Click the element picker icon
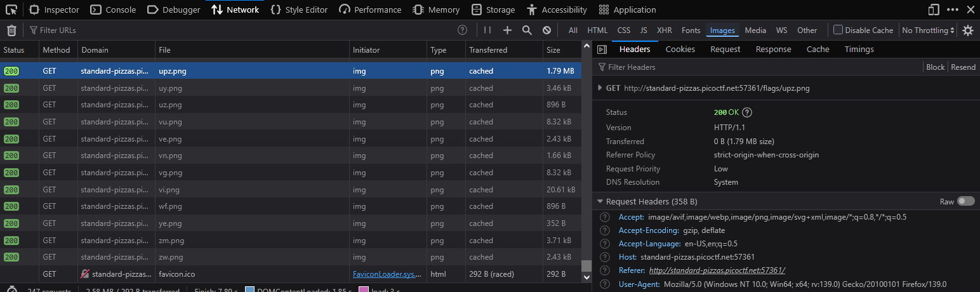Viewport: 980px width, 292px height. [x=11, y=10]
